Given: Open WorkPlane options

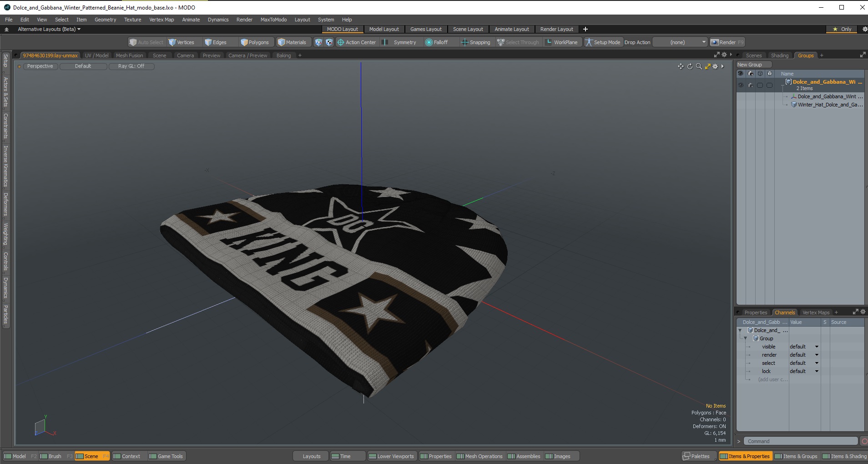Looking at the screenshot, I should coord(561,42).
